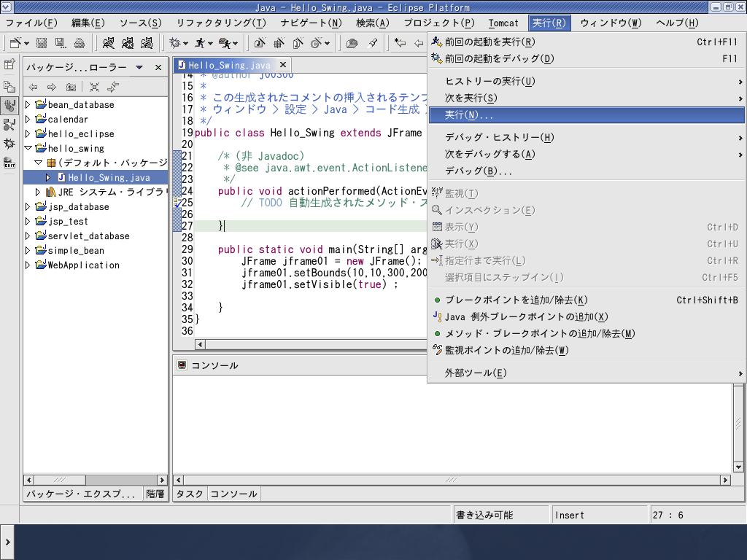Click Collapse All in Package Explorer
The width and height of the screenshot is (747, 560).
(x=94, y=87)
